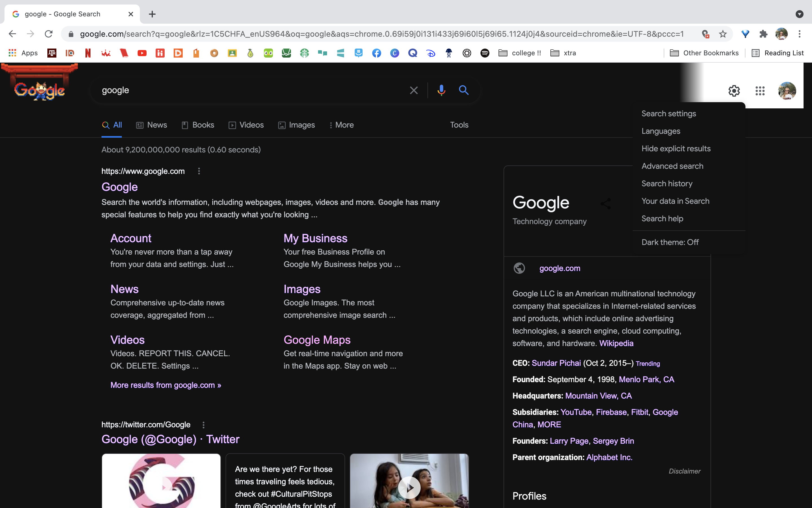This screenshot has width=812, height=508.
Task: Open the Spotify bookmark
Action: [485, 53]
